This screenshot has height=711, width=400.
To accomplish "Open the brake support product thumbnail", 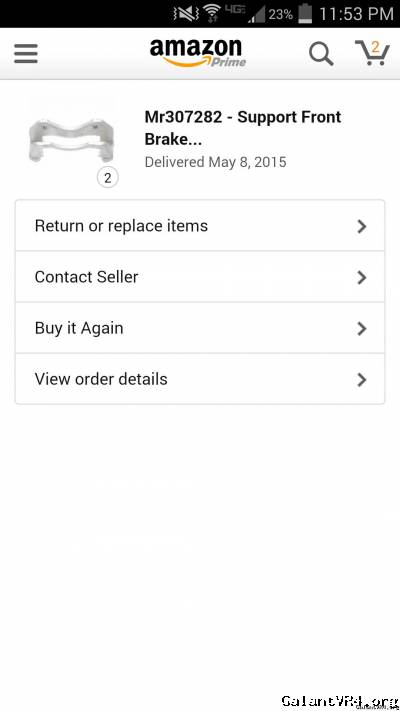I will point(72,140).
